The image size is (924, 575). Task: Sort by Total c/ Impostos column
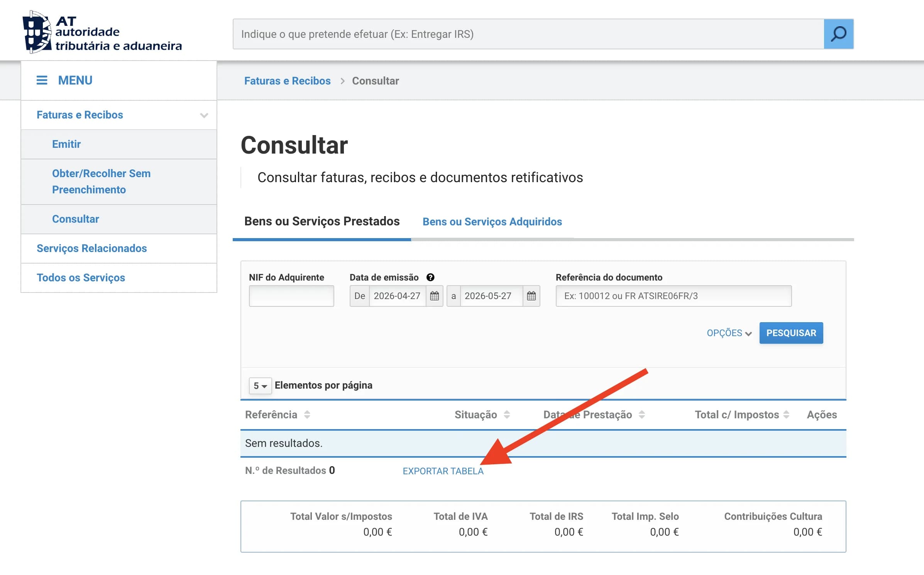tap(786, 414)
